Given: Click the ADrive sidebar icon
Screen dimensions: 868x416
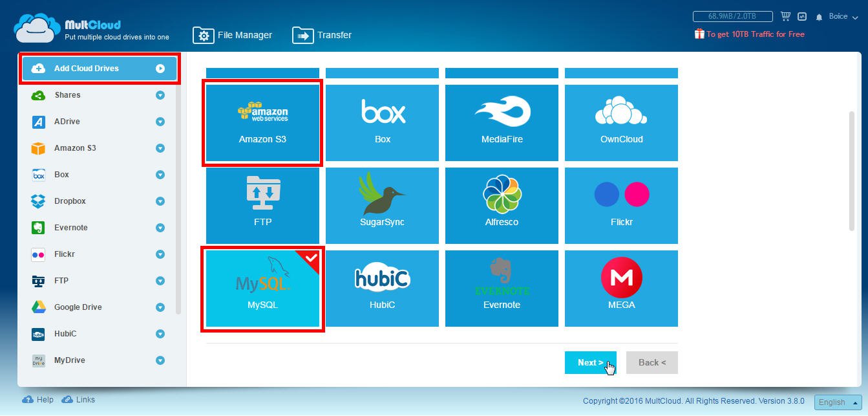Looking at the screenshot, I should (x=38, y=122).
